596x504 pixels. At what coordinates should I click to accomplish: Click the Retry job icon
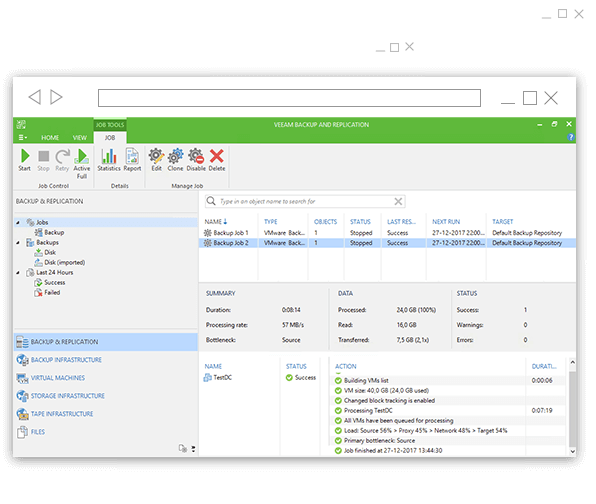coord(62,160)
